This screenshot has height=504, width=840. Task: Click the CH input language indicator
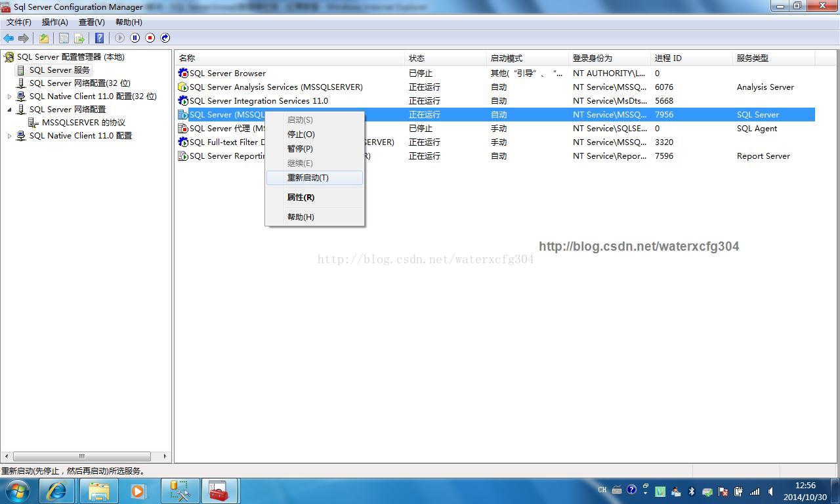point(602,490)
